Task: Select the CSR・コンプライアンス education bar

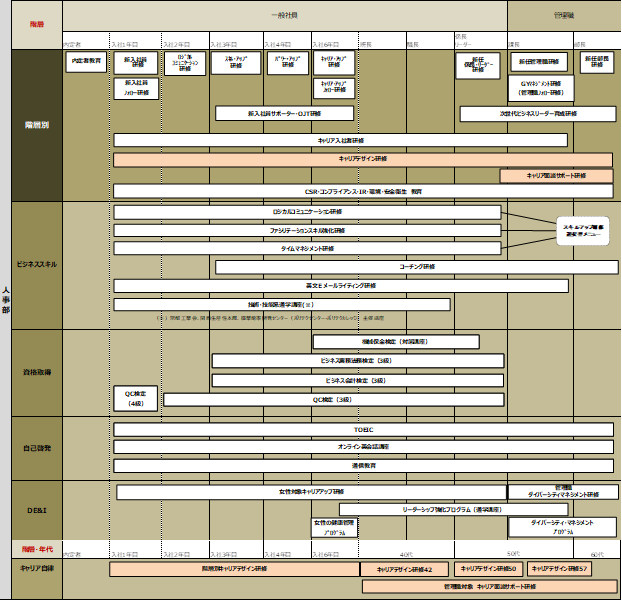Action: [x=363, y=191]
